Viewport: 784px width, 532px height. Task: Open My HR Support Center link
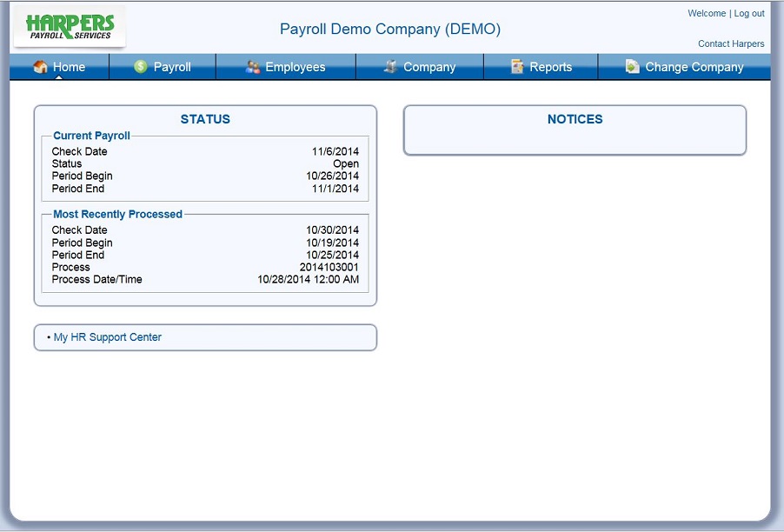108,337
